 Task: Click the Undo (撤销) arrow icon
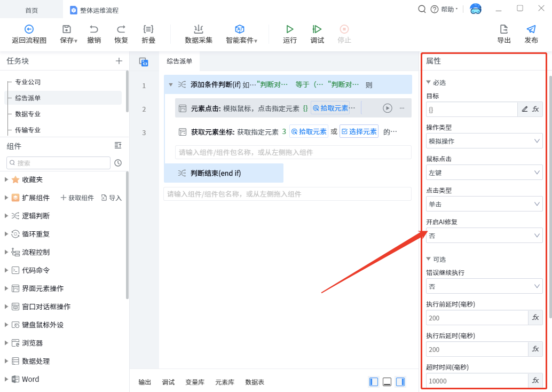[94, 29]
